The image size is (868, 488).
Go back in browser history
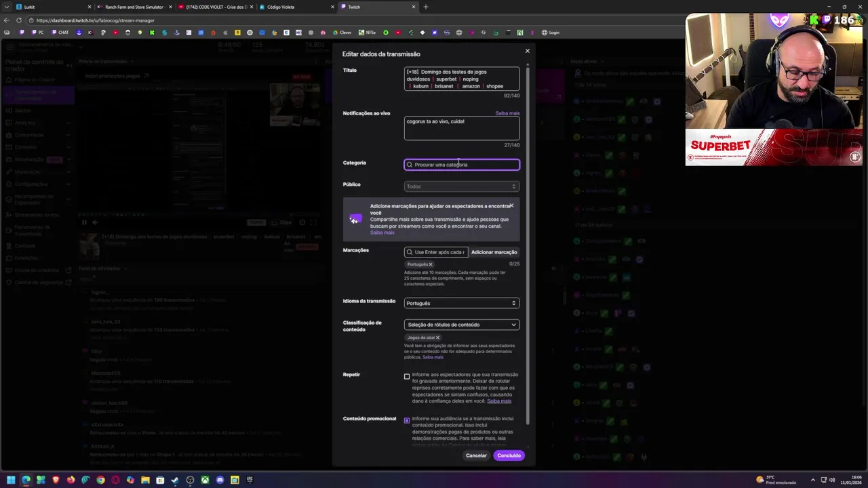click(6, 20)
